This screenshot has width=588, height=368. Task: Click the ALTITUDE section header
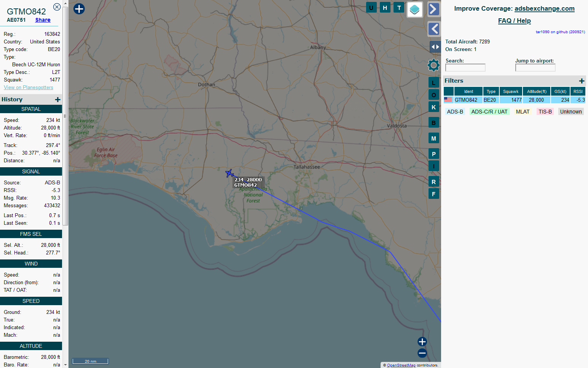tap(31, 346)
